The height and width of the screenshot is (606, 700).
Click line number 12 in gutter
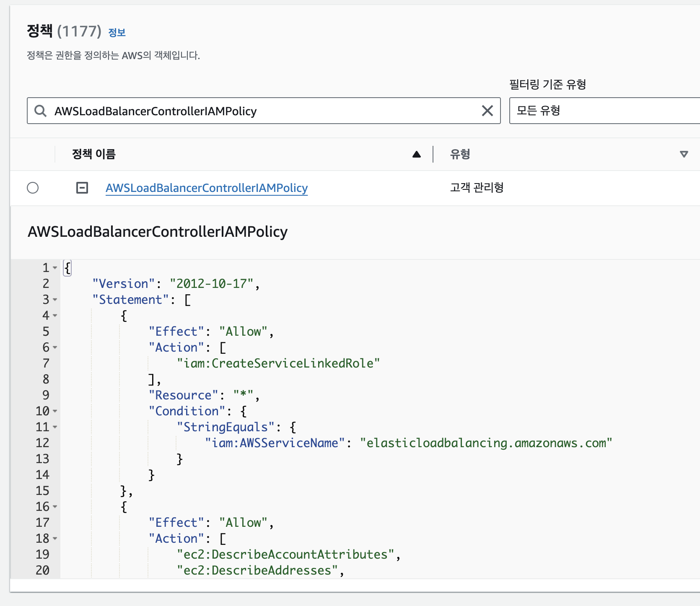pos(42,443)
